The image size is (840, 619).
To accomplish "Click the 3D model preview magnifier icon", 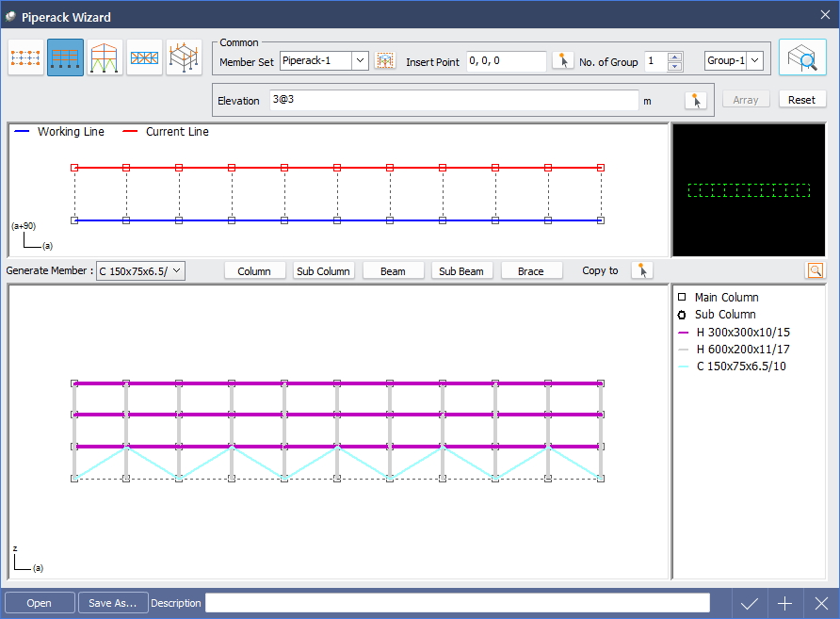I will tap(801, 57).
